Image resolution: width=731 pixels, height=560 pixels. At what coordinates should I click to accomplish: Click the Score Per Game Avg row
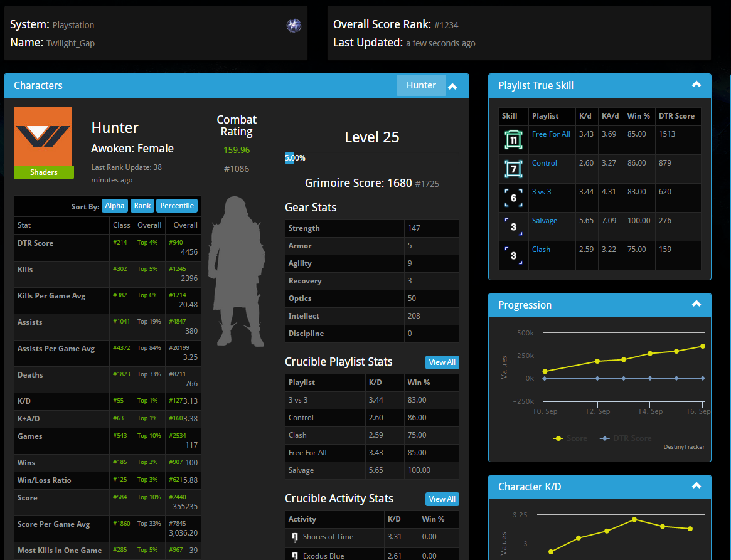107,528
